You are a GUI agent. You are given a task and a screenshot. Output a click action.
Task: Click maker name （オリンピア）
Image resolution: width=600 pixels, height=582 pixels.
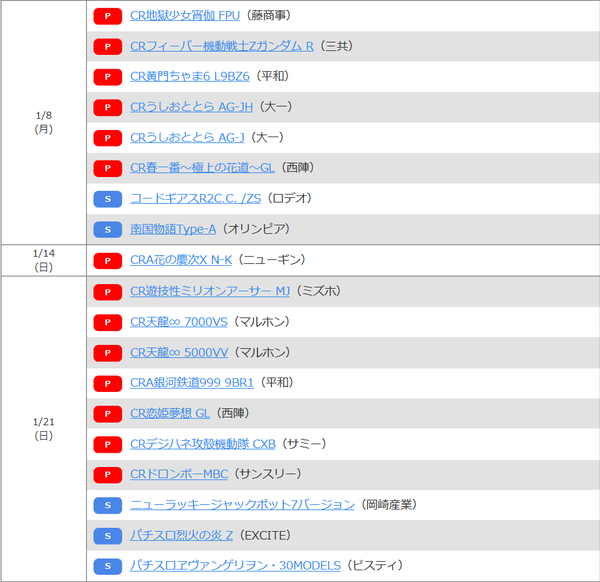tap(256, 229)
